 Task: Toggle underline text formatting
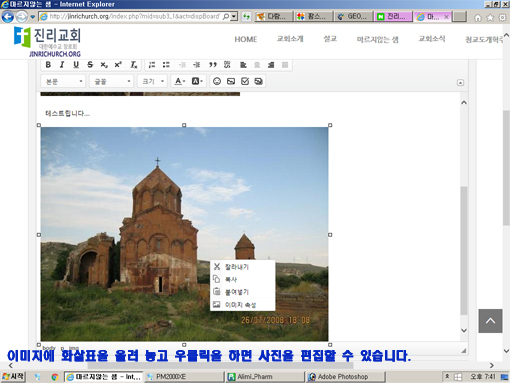click(76, 65)
